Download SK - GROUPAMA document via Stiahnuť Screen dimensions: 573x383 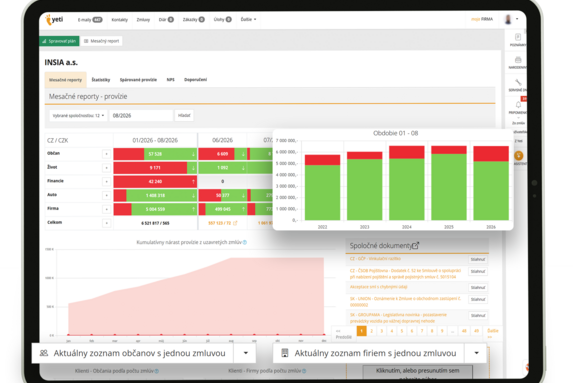[x=478, y=315]
